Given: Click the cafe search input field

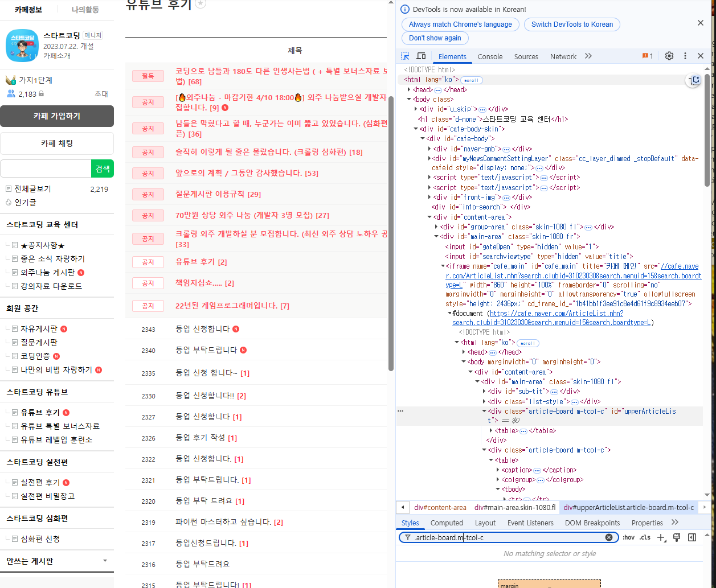Looking at the screenshot, I should (x=46, y=168).
